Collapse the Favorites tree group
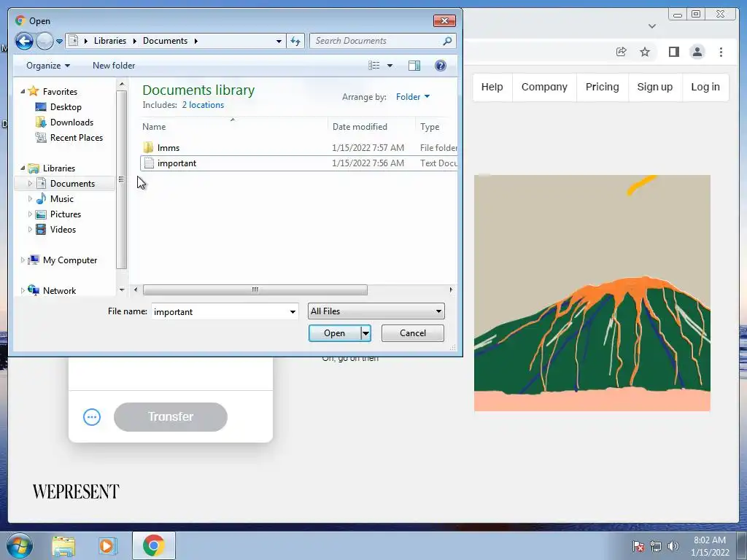 tap(23, 91)
